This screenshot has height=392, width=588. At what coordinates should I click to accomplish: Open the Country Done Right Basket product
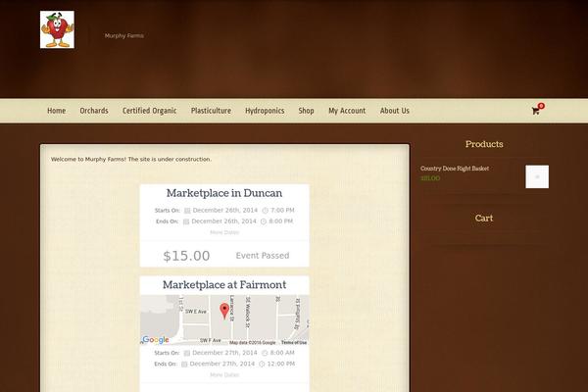[x=455, y=169]
